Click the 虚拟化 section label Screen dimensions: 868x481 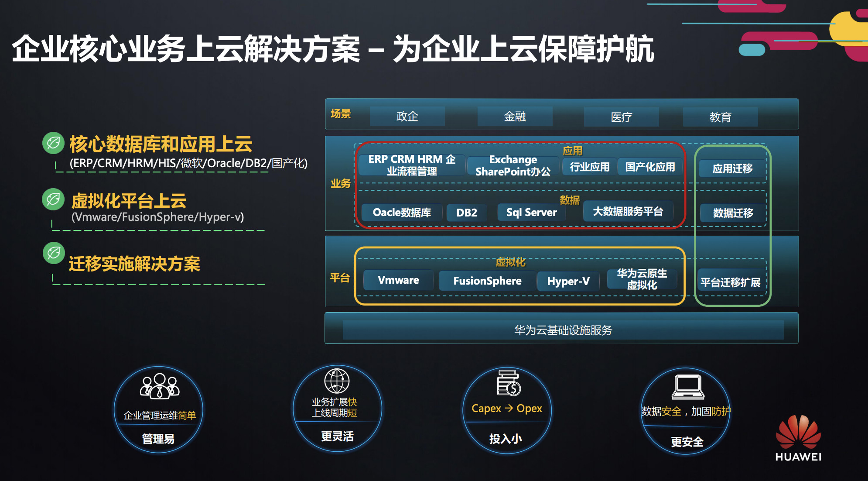point(511,262)
